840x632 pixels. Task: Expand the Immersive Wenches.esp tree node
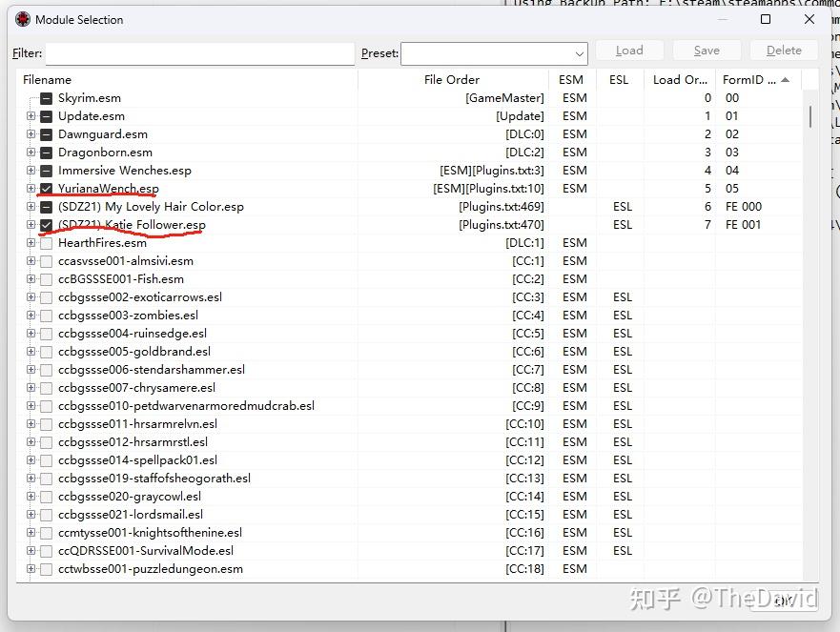pos(31,171)
